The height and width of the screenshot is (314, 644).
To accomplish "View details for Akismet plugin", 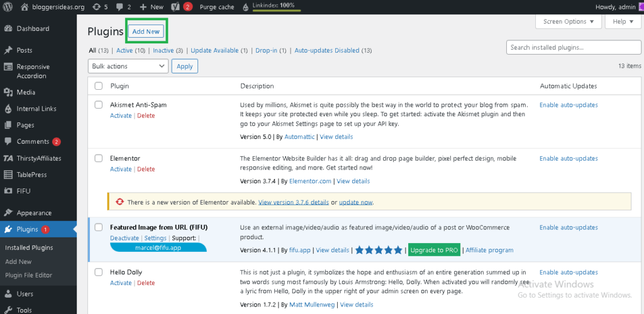I will tap(336, 136).
